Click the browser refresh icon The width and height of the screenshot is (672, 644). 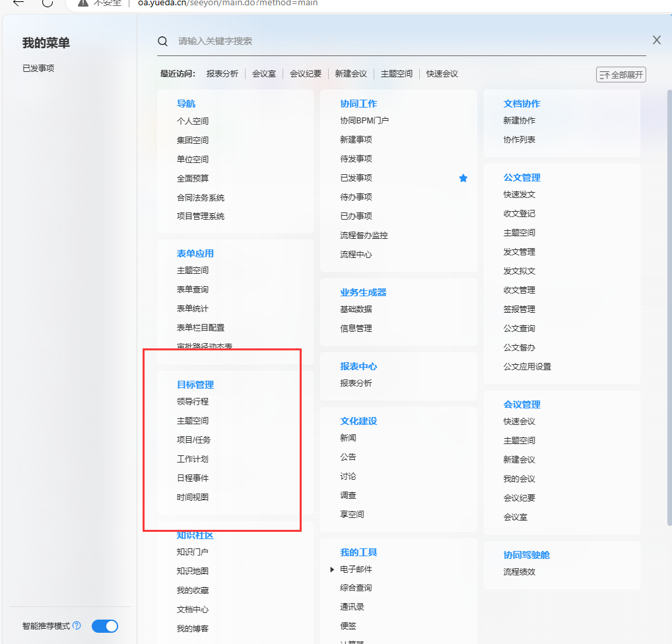pos(48,3)
